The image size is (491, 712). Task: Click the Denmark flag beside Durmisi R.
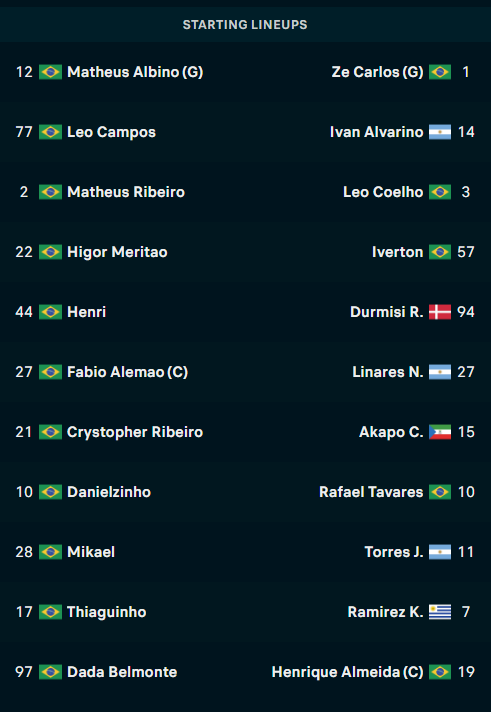tap(440, 312)
